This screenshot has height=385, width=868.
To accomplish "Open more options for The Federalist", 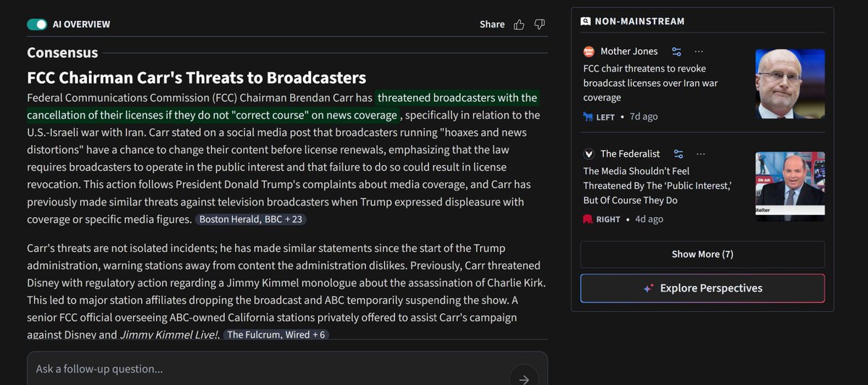I will [701, 153].
